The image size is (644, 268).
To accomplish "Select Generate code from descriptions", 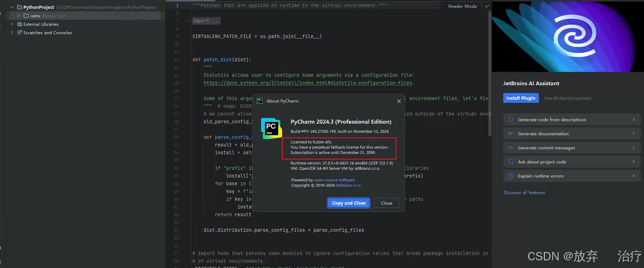I will [x=572, y=120].
